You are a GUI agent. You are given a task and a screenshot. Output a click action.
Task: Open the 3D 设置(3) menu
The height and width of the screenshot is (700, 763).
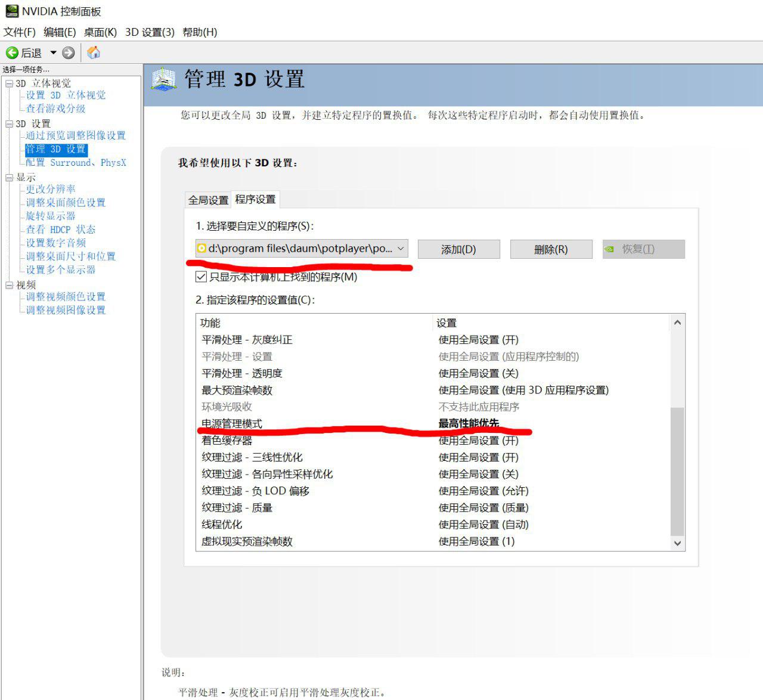pos(150,32)
